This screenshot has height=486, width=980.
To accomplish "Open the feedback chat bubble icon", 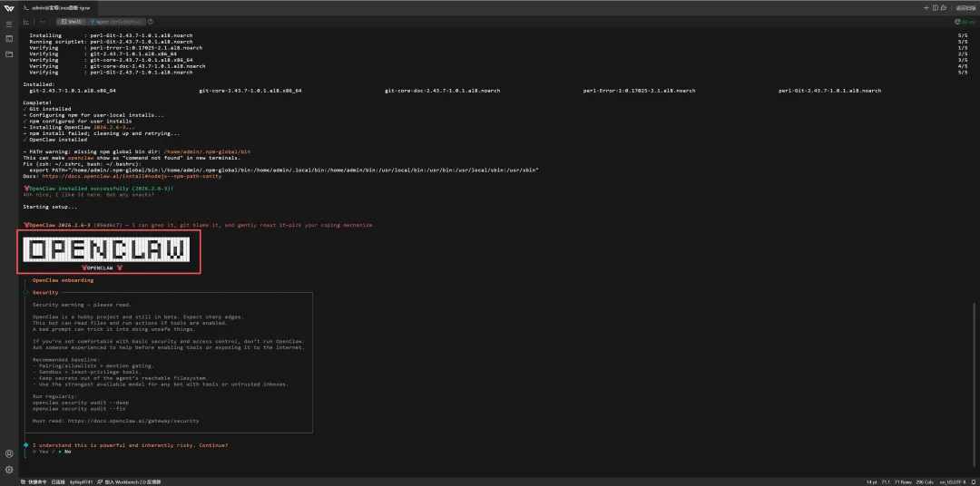I will (x=944, y=7).
